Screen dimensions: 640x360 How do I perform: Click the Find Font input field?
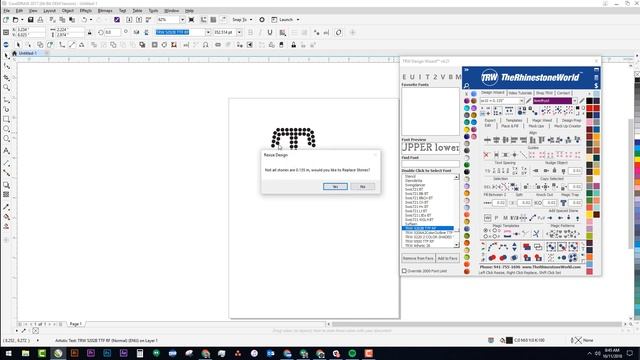point(430,164)
